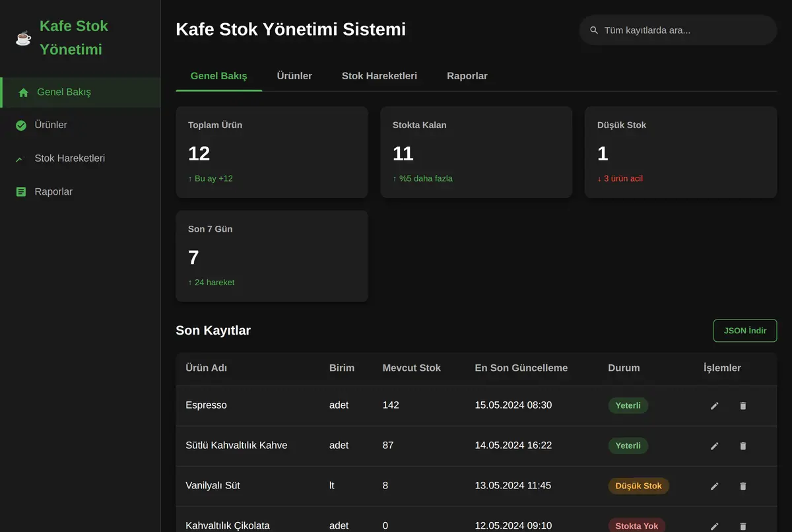Viewport: 792px width, 532px height.
Task: Edit the Kahvaltılık Çikolata record
Action: [714, 527]
